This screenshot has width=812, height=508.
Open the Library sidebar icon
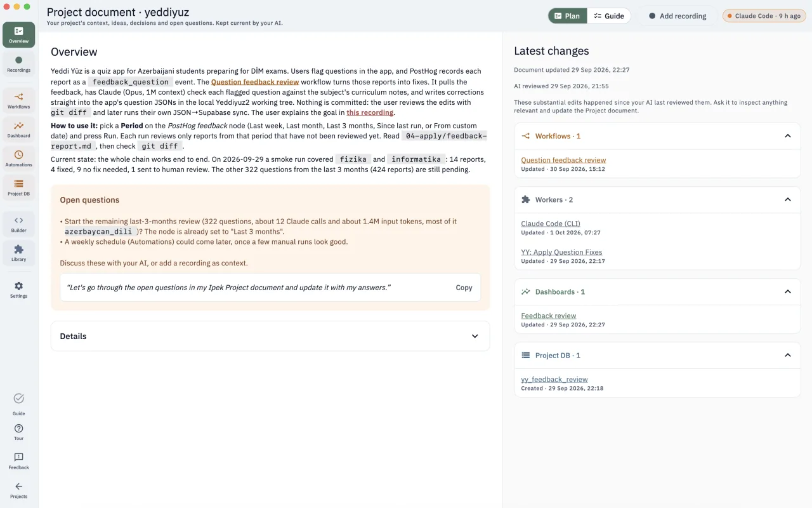pyautogui.click(x=18, y=253)
